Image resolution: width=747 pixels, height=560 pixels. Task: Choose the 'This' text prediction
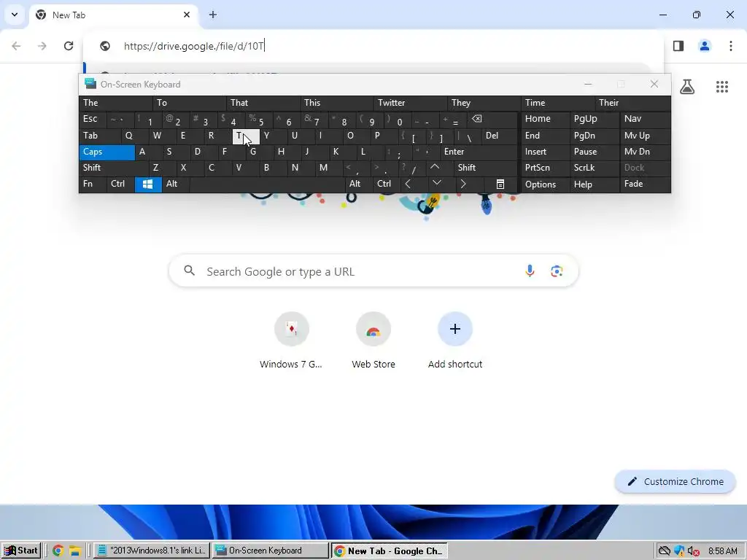coord(337,103)
